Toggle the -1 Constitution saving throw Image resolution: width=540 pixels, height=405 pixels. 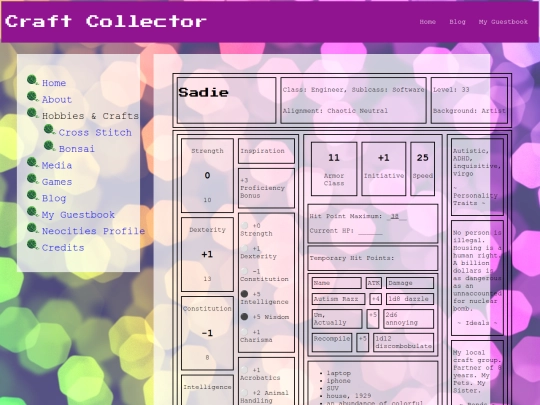[x=244, y=271]
